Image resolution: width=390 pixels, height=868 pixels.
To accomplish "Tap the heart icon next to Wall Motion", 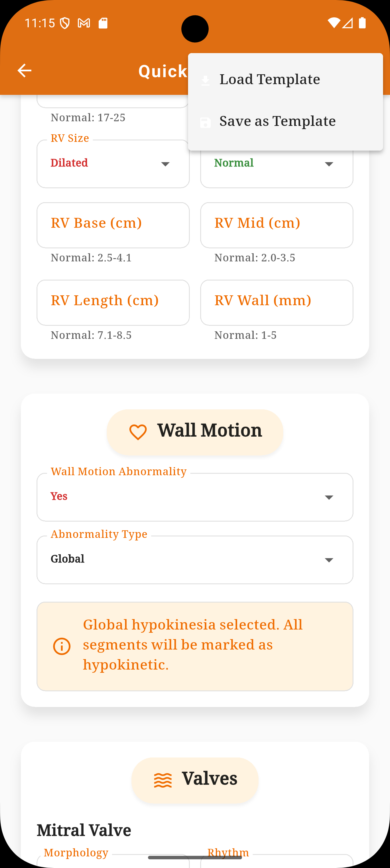I will [138, 432].
